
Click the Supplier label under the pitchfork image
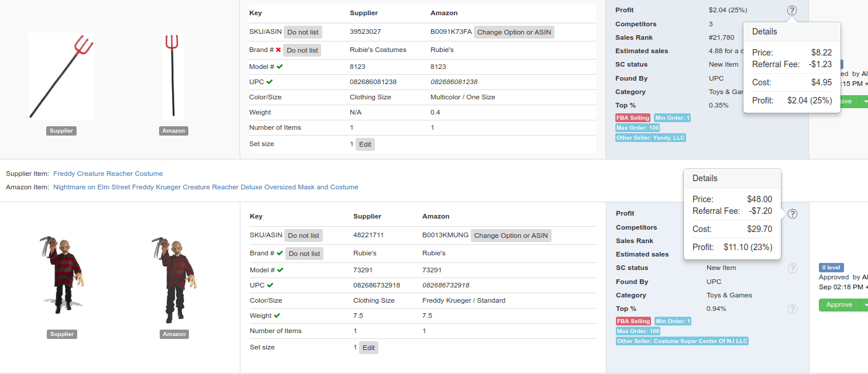click(61, 131)
